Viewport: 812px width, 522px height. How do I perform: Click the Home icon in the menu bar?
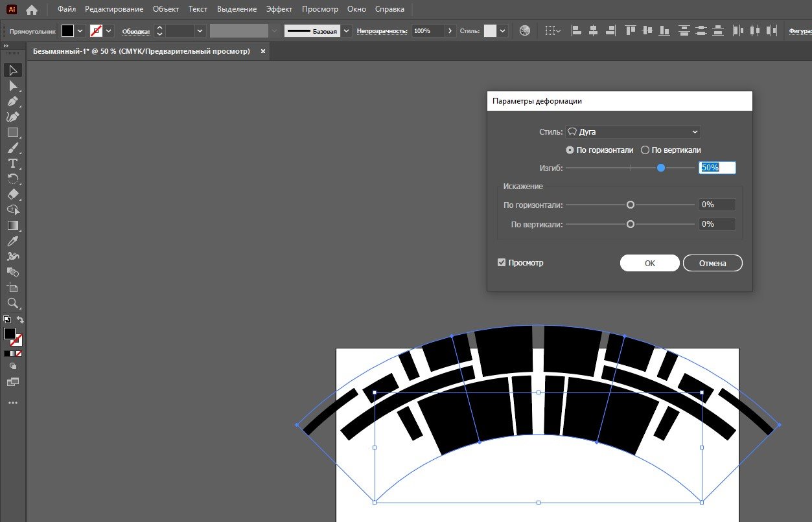coord(32,10)
